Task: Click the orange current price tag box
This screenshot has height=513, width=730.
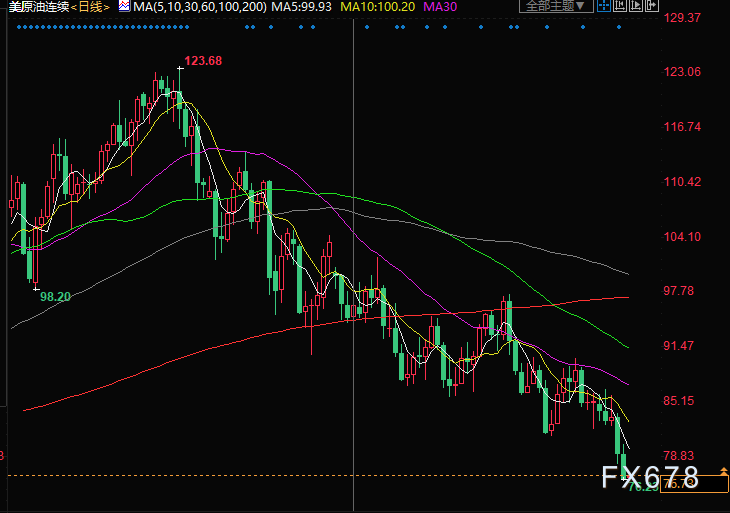Action: pos(694,484)
